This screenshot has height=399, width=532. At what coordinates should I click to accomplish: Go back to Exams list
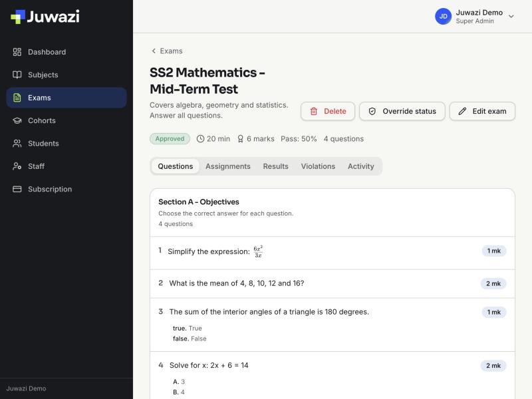click(167, 51)
